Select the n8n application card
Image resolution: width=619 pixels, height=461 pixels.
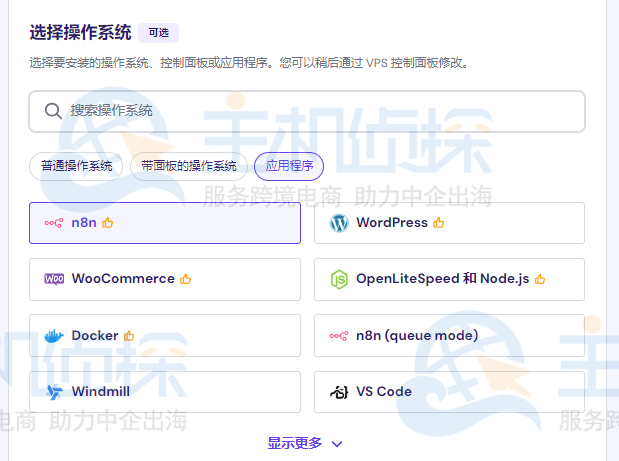pos(165,223)
